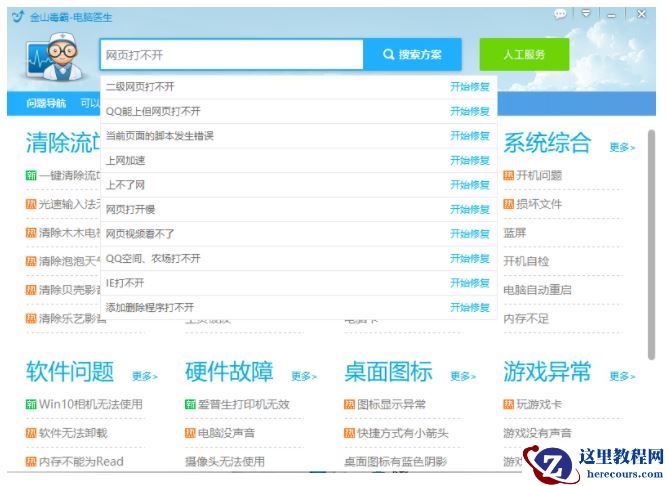
Task: Click the new badge beside 爱普生打印机无效
Action: click(x=190, y=404)
